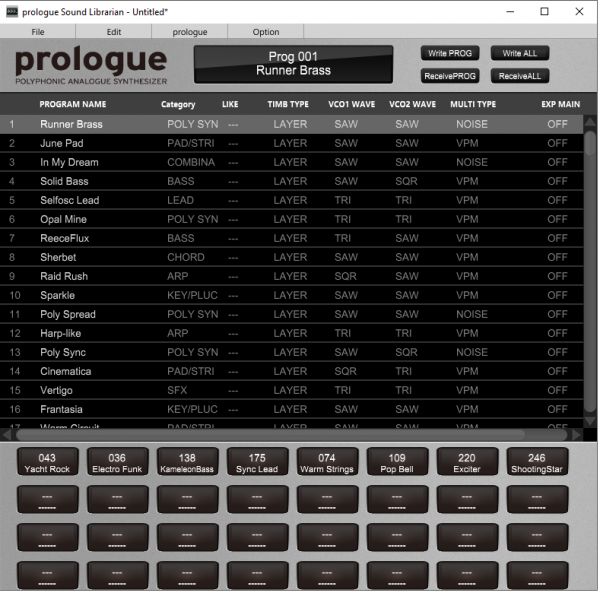The width and height of the screenshot is (600, 593).
Task: Click the LIKE column header
Action: (230, 104)
